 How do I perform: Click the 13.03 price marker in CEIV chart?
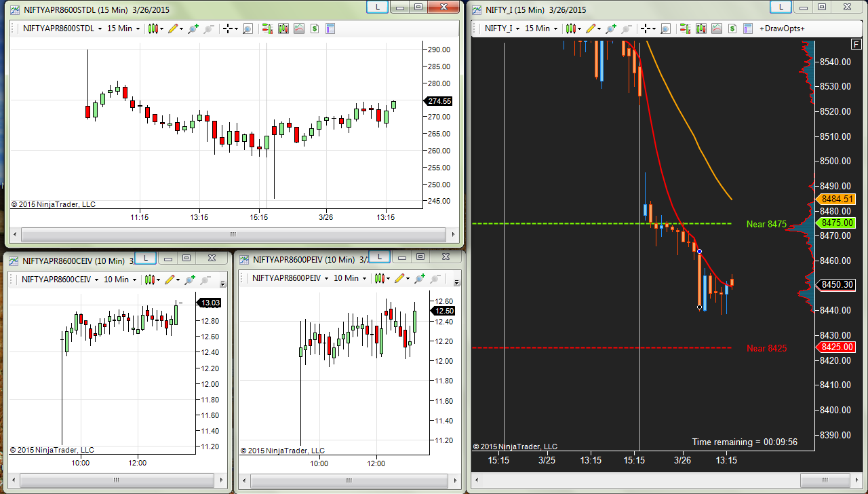[208, 303]
